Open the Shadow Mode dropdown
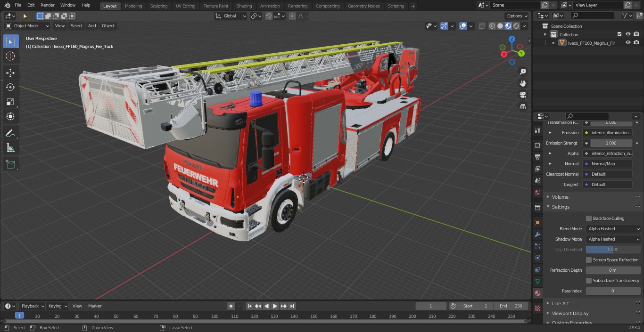Image resolution: width=644 pixels, height=332 pixels. click(613, 239)
